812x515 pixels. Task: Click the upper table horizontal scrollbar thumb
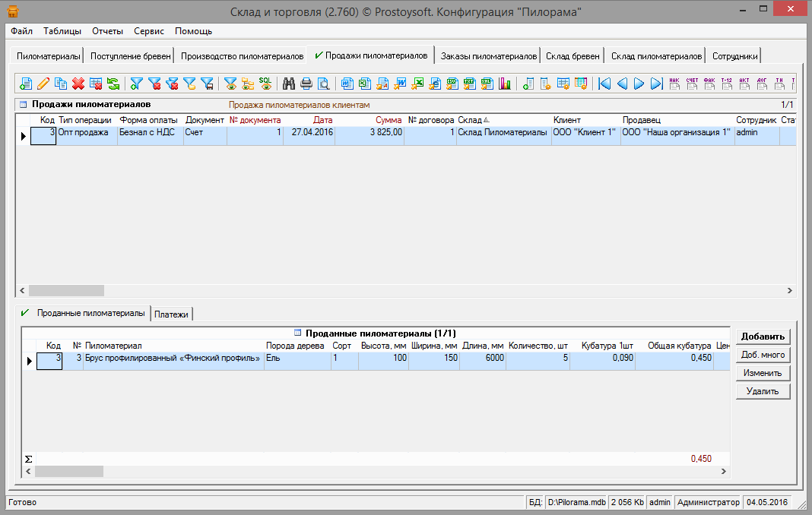[66, 290]
